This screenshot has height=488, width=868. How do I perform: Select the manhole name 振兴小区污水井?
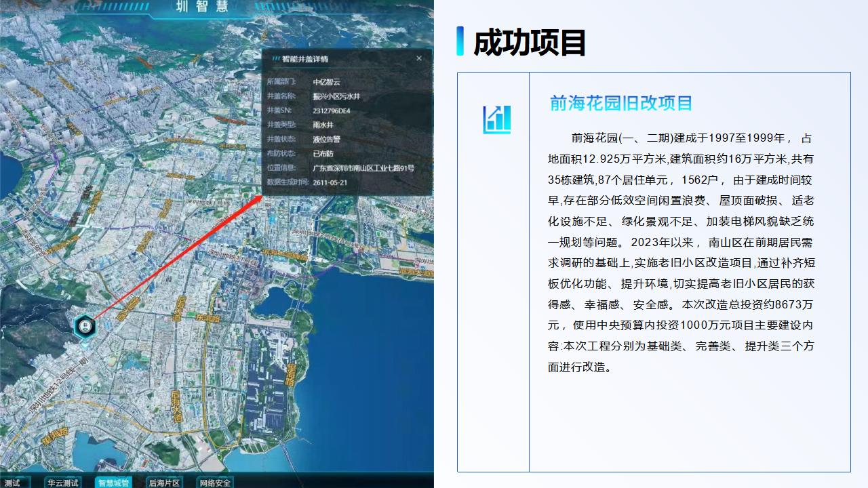coord(336,96)
